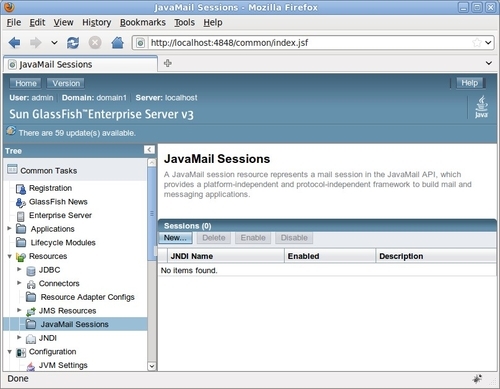
Task: Click the Applications folder icon
Action: click(21, 229)
